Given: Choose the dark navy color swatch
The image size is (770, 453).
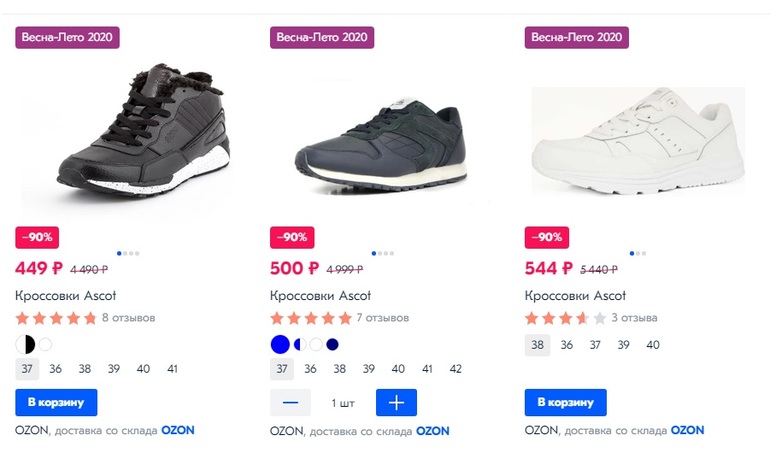Looking at the screenshot, I should [x=332, y=344].
